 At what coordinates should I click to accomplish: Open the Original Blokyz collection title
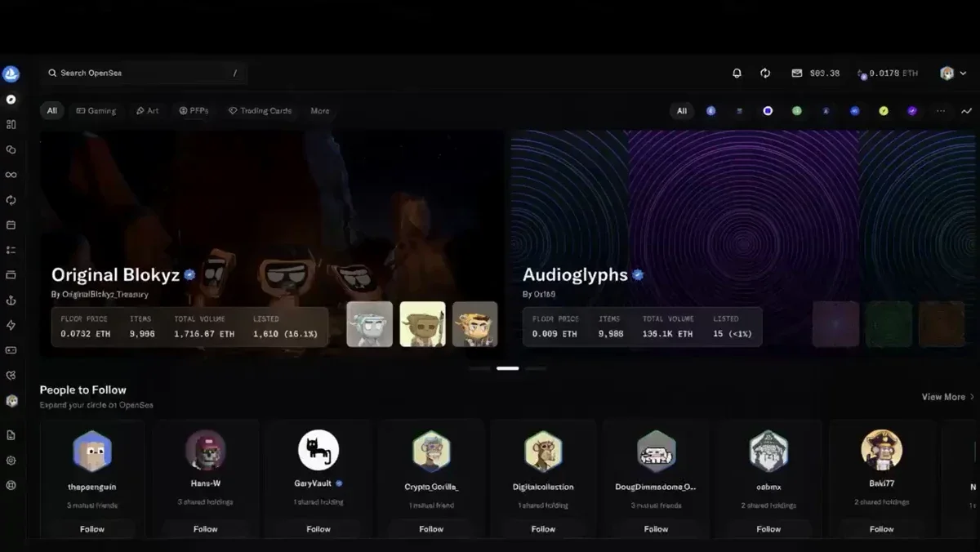click(115, 275)
